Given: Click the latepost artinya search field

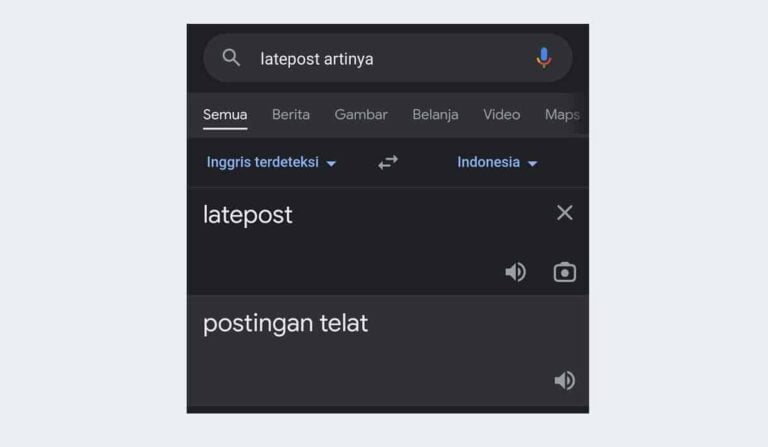Looking at the screenshot, I should (x=388, y=58).
